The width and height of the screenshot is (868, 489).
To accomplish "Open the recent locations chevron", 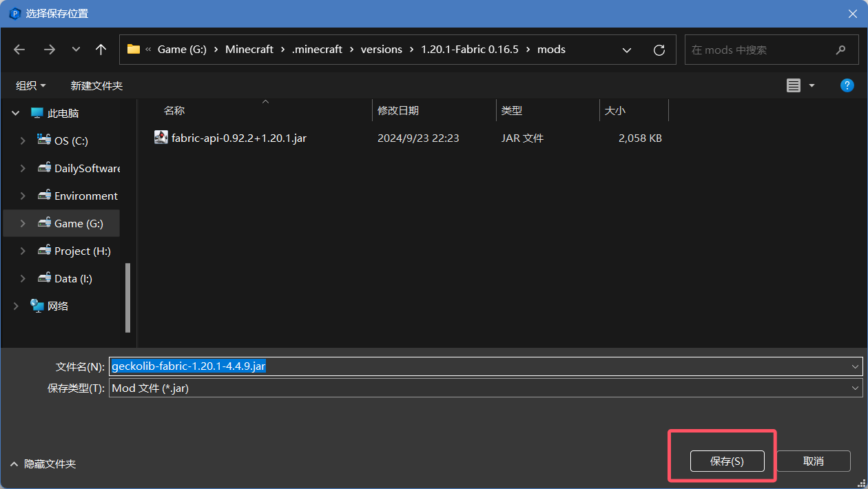I will click(76, 50).
